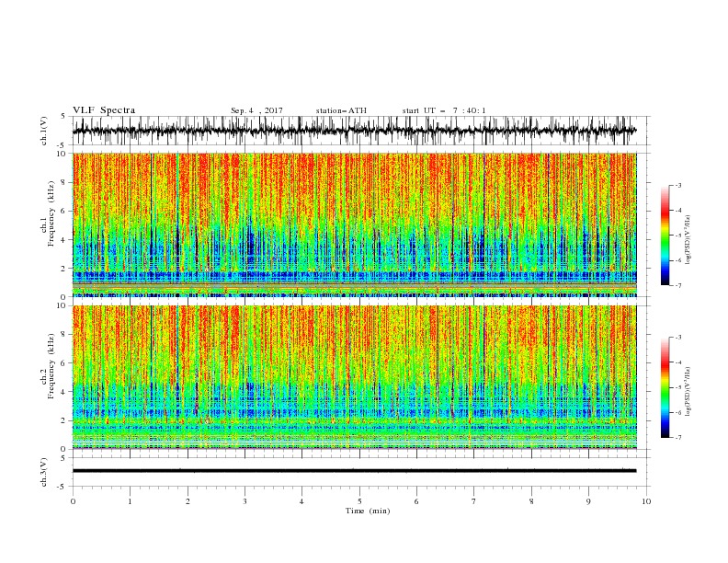Click inside the ch.1 spectrogram panel
This screenshot has height=563, width=728.
coord(354,224)
